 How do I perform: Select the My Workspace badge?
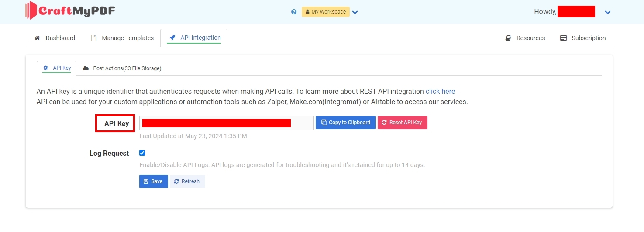(325, 12)
